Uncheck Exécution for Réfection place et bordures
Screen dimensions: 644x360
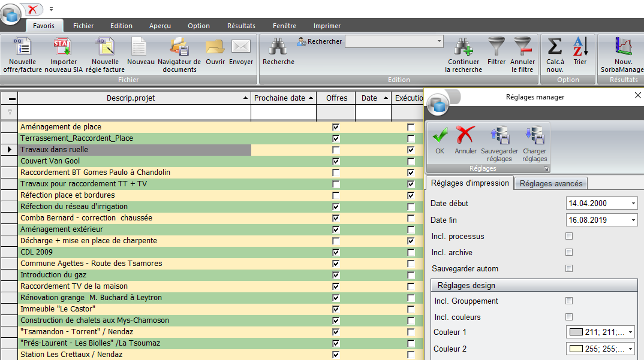411,195
